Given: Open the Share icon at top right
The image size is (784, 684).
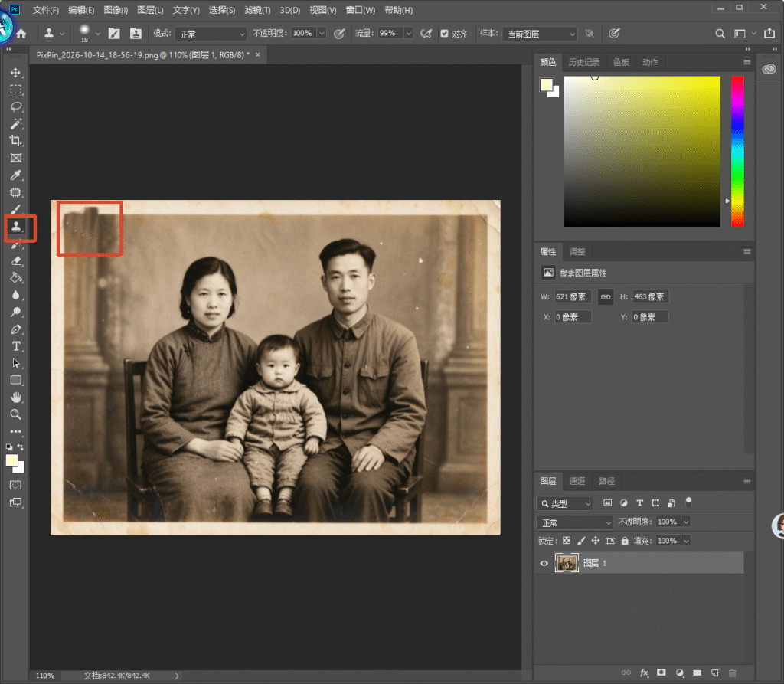Looking at the screenshot, I should pyautogui.click(x=769, y=34).
